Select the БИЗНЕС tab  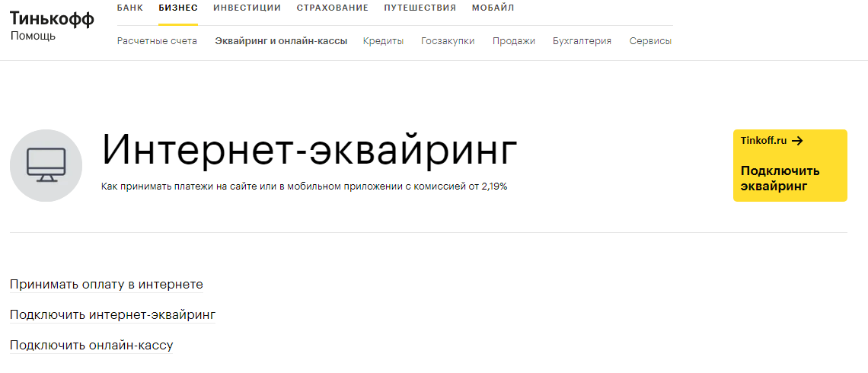click(x=177, y=8)
